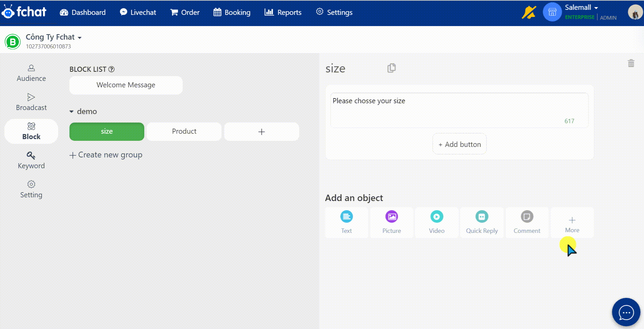644x329 pixels.
Task: Open the Welcome Message block
Action: 126,85
